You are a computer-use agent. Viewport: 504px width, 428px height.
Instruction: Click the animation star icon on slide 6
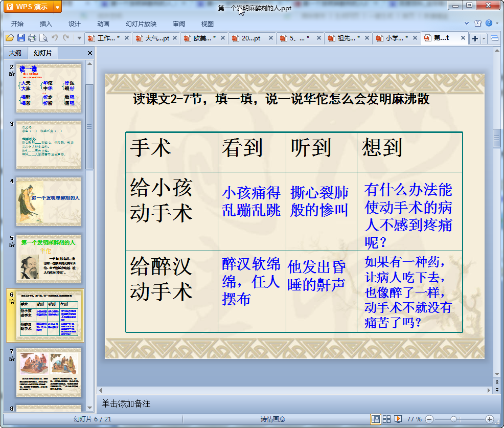[12, 302]
